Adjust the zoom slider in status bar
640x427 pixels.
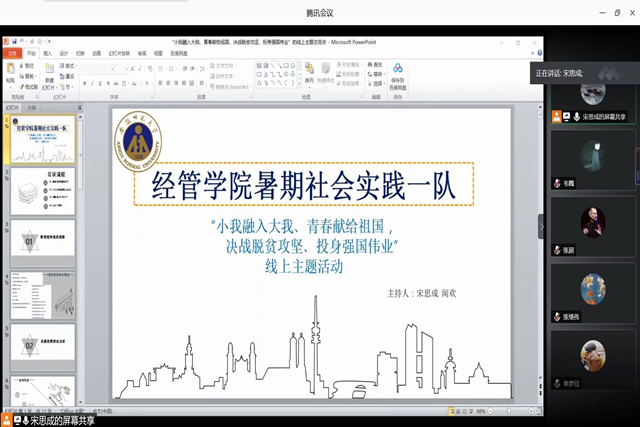tap(510, 411)
